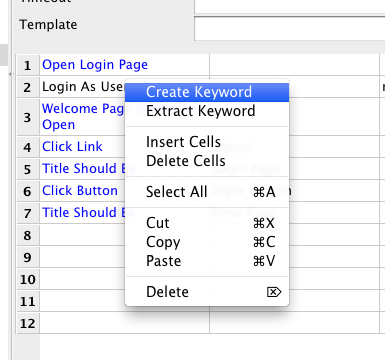Click row header number 12

28,323
